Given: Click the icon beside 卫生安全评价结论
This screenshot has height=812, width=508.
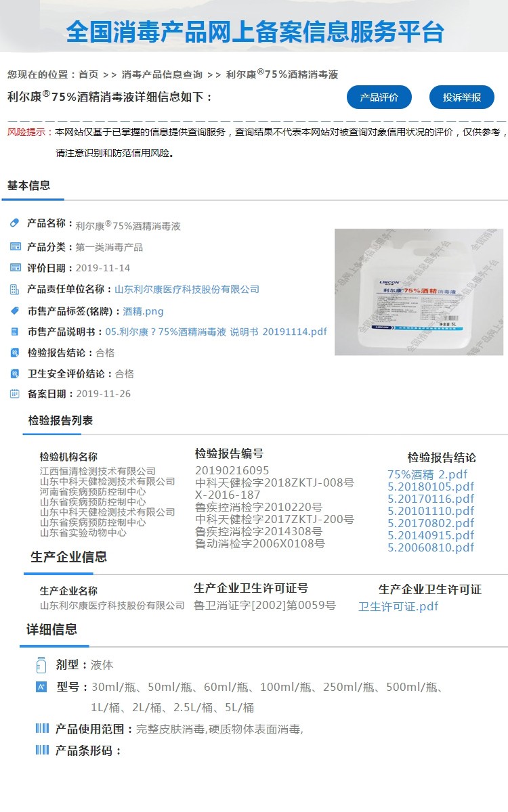Looking at the screenshot, I should [x=15, y=374].
